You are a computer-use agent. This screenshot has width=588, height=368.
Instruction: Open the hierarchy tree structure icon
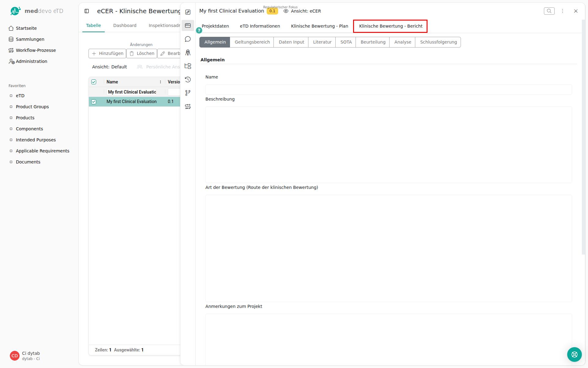click(188, 66)
